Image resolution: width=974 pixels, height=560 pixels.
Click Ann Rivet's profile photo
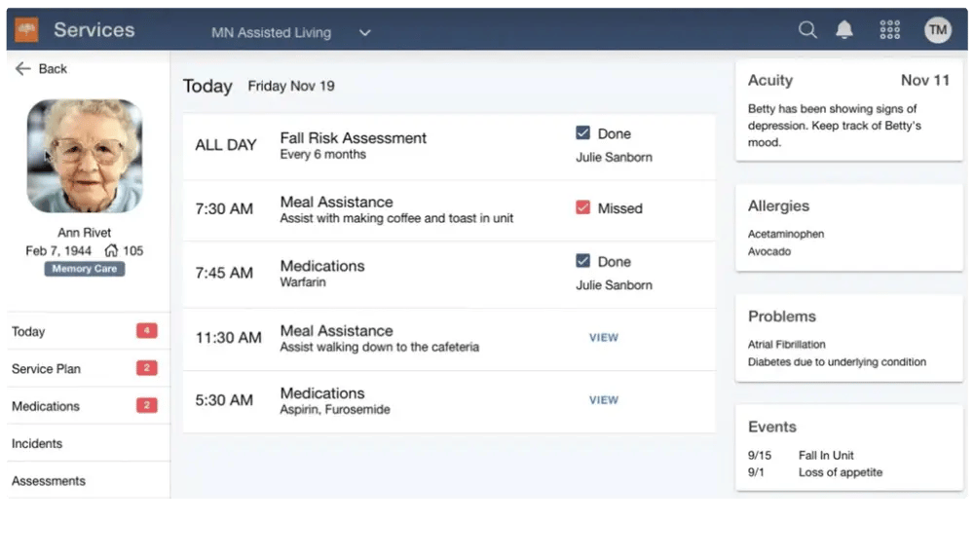(85, 156)
